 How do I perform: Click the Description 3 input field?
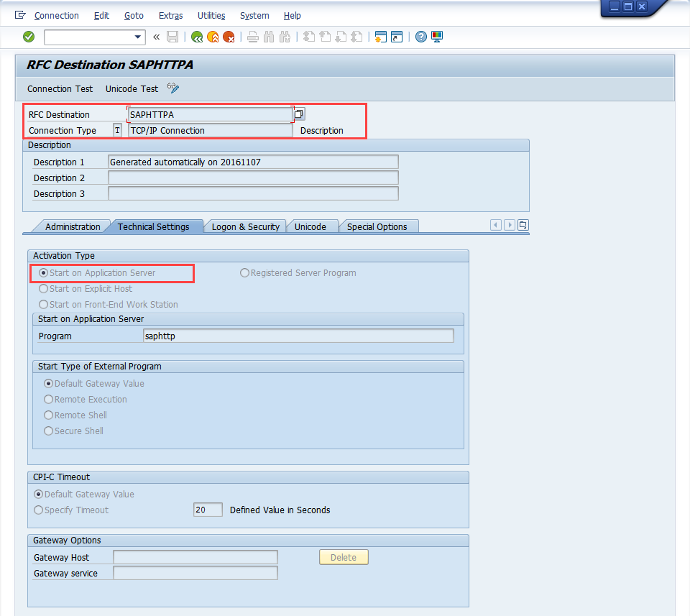tap(253, 193)
